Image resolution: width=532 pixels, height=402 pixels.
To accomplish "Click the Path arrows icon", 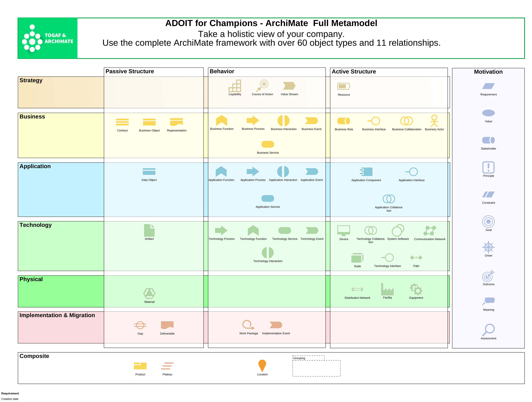I will tap(416, 258).
